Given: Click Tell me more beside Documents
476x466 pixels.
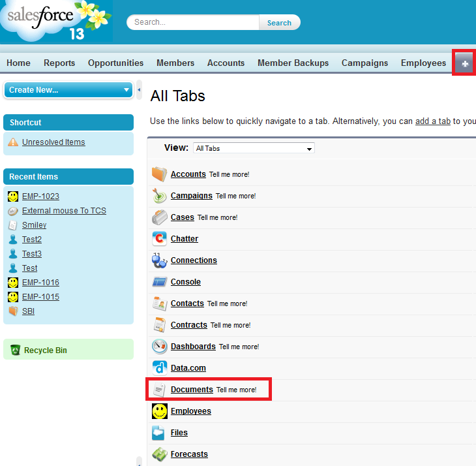Looking at the screenshot, I should 237,390.
